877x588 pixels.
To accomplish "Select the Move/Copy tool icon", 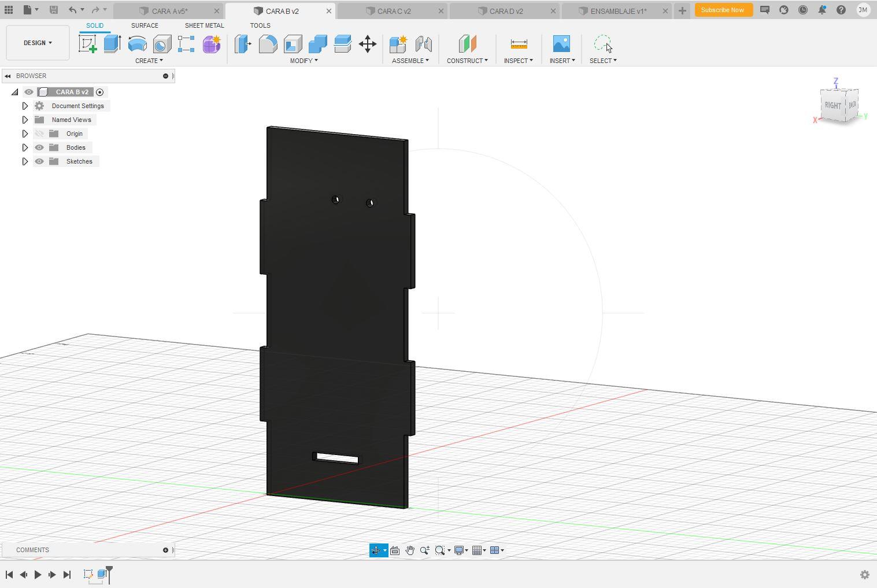I will 368,44.
